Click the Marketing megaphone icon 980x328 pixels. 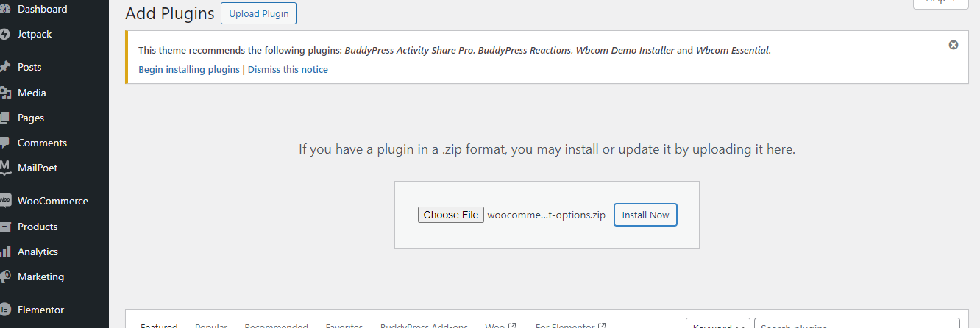(x=5, y=277)
